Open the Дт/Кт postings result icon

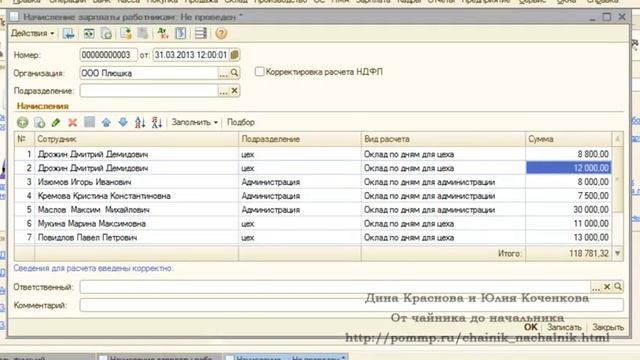pos(163,33)
